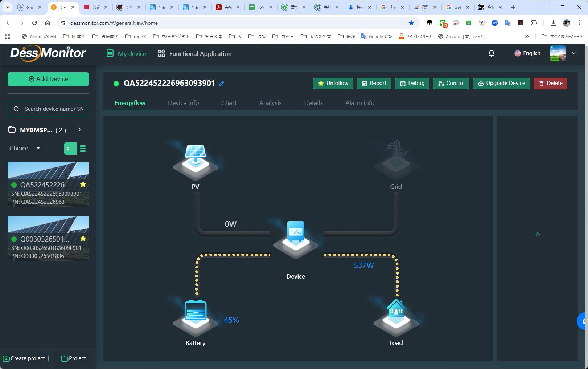
Task: Click the pencil icon to rename device
Action: (x=222, y=84)
